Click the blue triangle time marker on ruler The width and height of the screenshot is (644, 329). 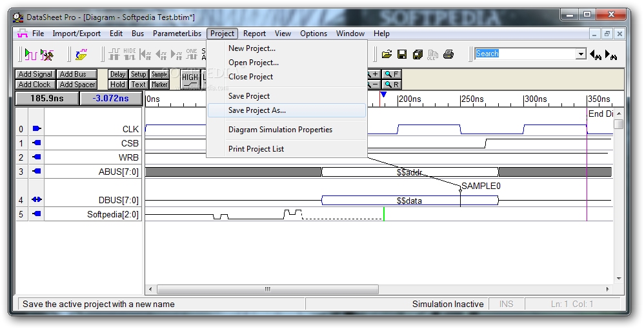click(x=383, y=94)
